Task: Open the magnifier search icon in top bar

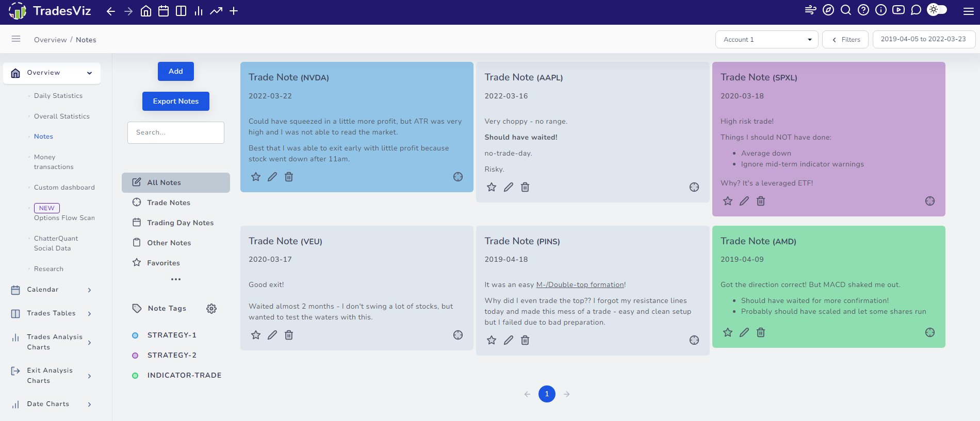Action: click(846, 10)
